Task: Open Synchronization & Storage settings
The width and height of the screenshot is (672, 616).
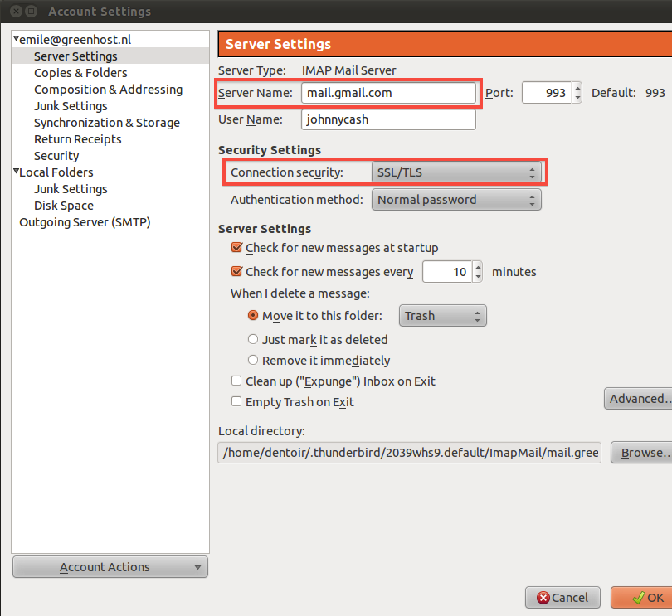Action: [106, 123]
